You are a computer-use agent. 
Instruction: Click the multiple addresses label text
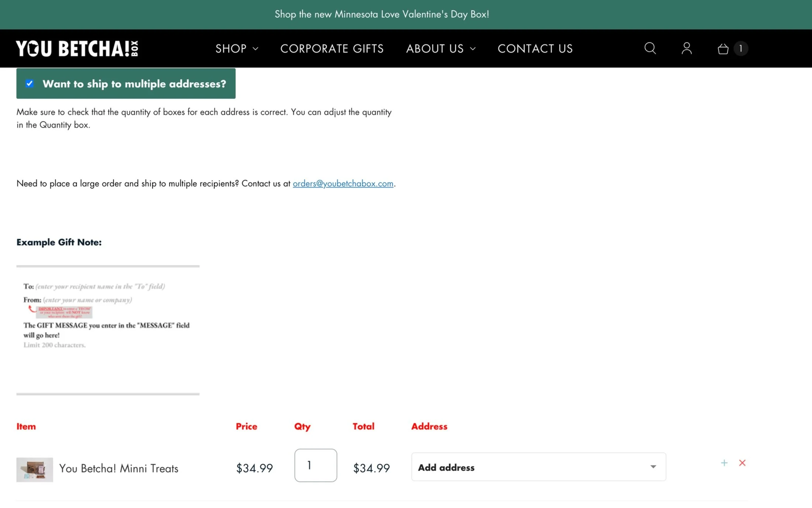pyautogui.click(x=134, y=84)
